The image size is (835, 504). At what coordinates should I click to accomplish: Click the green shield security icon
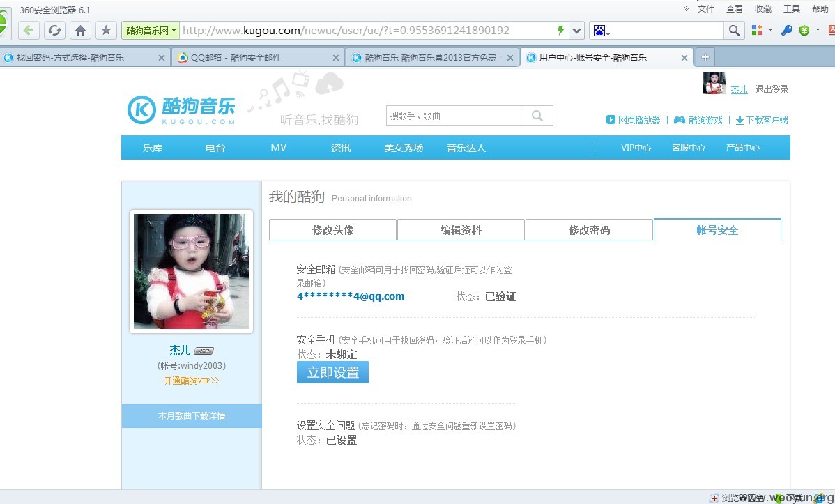click(804, 31)
